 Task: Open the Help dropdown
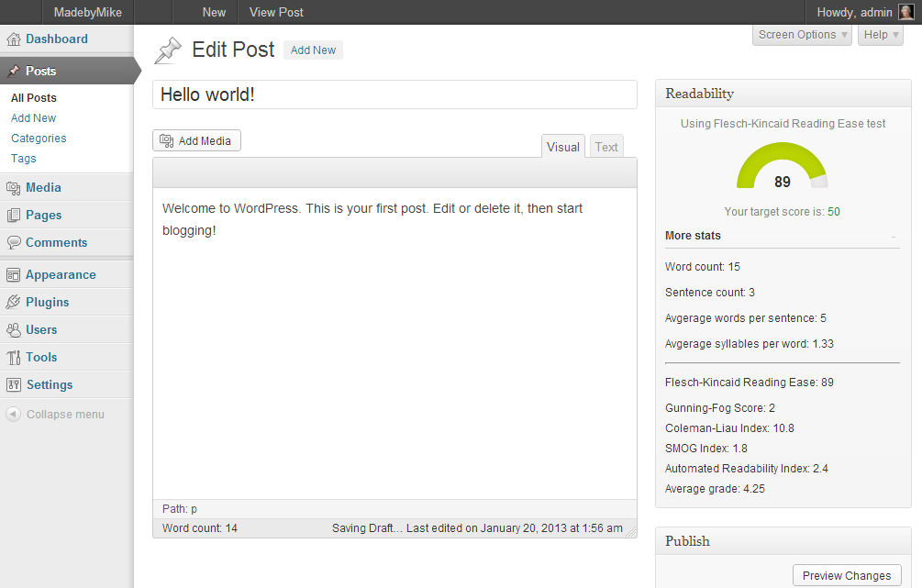(x=880, y=35)
